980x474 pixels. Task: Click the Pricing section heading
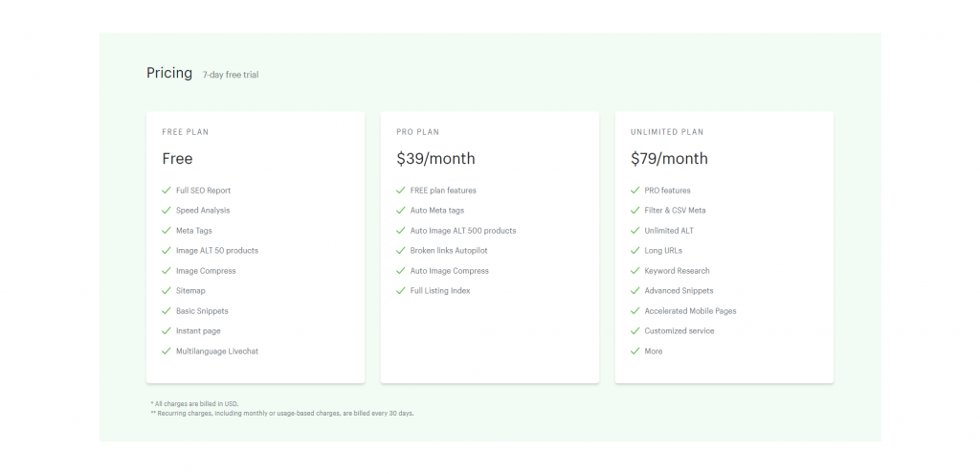169,73
